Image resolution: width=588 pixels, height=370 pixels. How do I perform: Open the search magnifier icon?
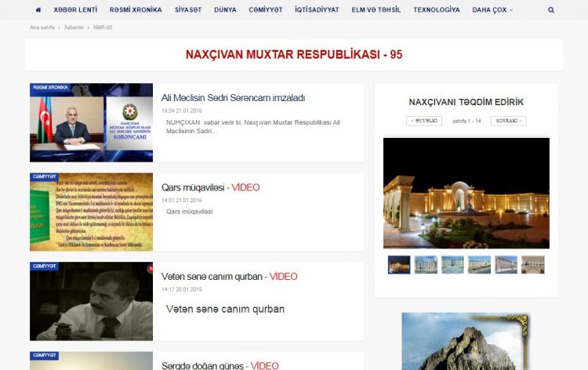pyautogui.click(x=551, y=10)
